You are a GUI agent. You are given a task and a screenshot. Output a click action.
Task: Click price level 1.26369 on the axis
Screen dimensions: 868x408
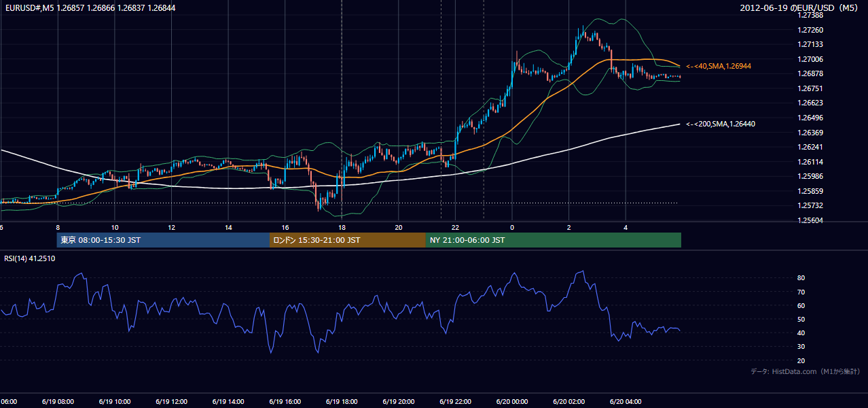pyautogui.click(x=810, y=133)
